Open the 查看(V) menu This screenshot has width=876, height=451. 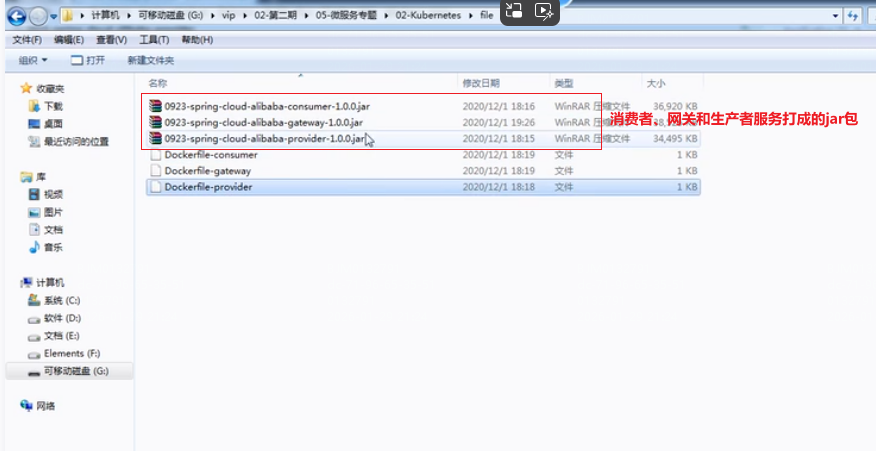111,40
